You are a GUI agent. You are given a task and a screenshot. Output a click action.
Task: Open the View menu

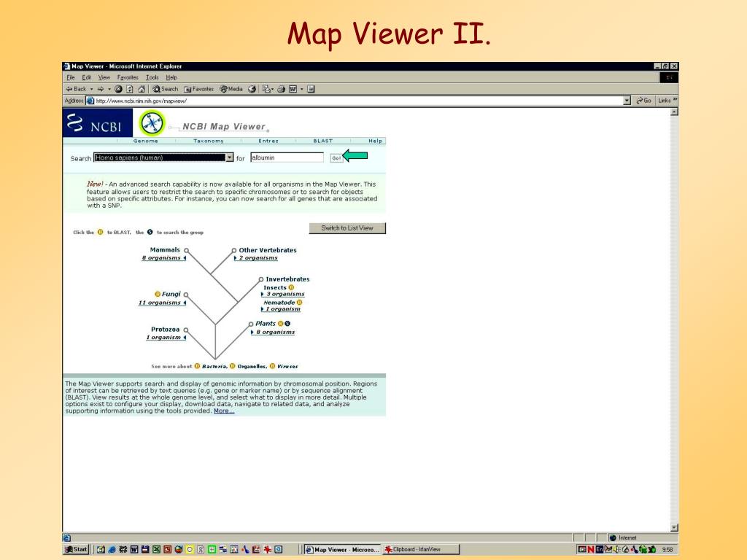coord(104,77)
